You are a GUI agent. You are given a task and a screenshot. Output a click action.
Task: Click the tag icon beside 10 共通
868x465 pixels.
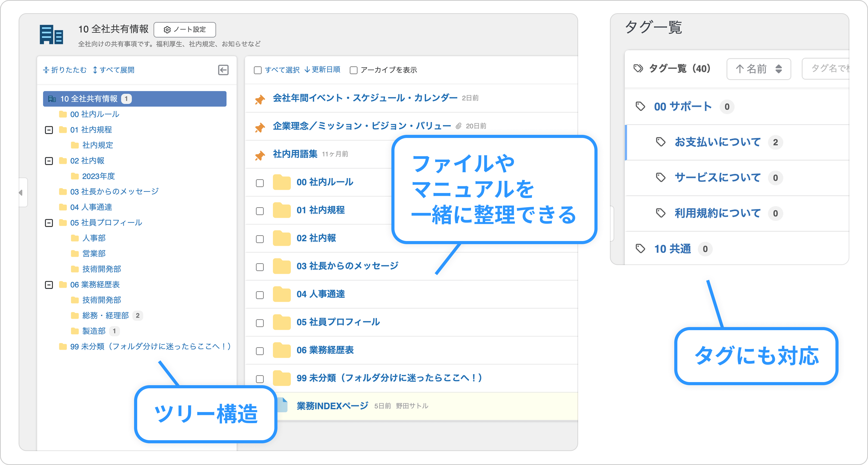[x=640, y=249]
